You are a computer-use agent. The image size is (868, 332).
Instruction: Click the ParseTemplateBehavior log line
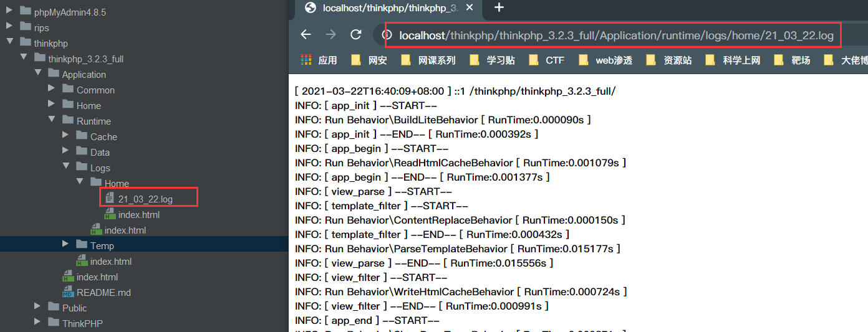[458, 249]
